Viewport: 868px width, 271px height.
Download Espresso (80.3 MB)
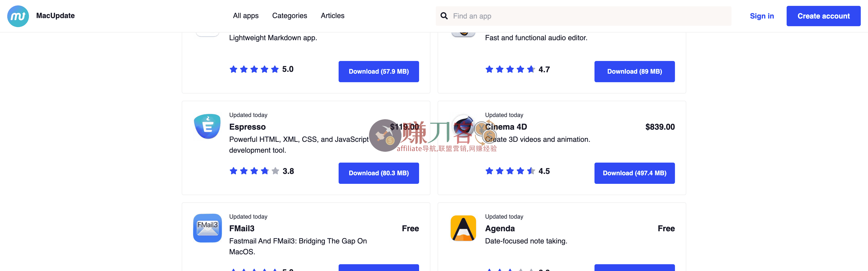coord(378,173)
